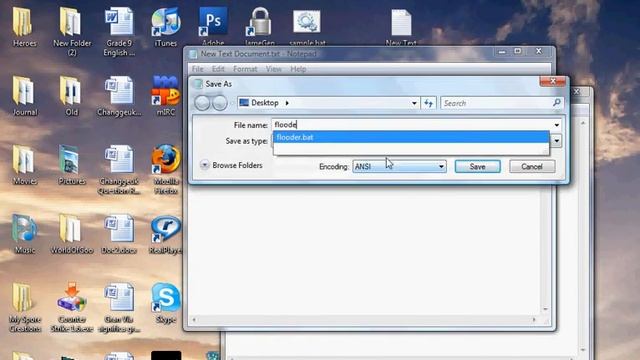This screenshot has width=640, height=360.
Task: Click Notepad horizontal scrollbar left arrow
Action: tap(194, 320)
